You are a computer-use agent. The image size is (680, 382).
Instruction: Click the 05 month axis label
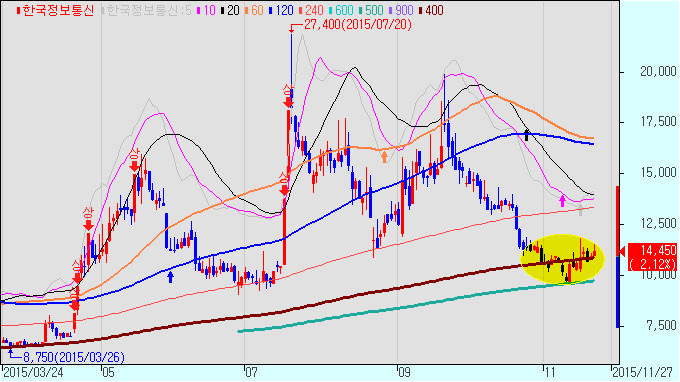click(108, 372)
